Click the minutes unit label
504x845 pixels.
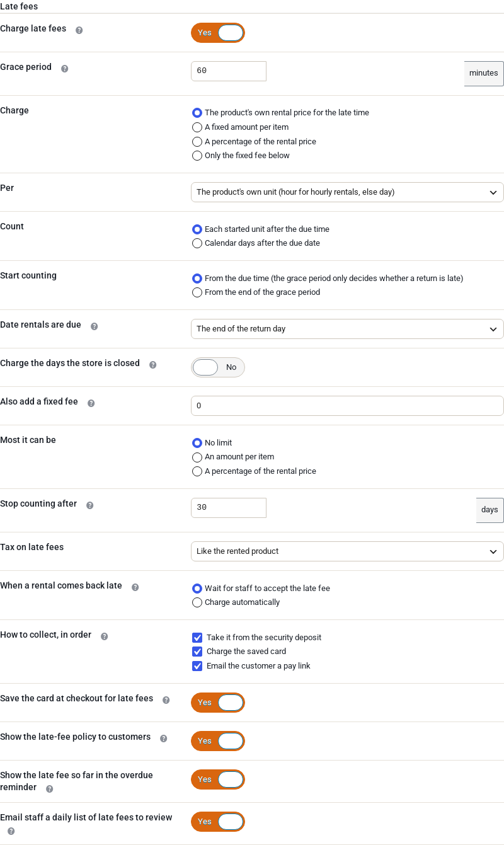click(x=484, y=73)
